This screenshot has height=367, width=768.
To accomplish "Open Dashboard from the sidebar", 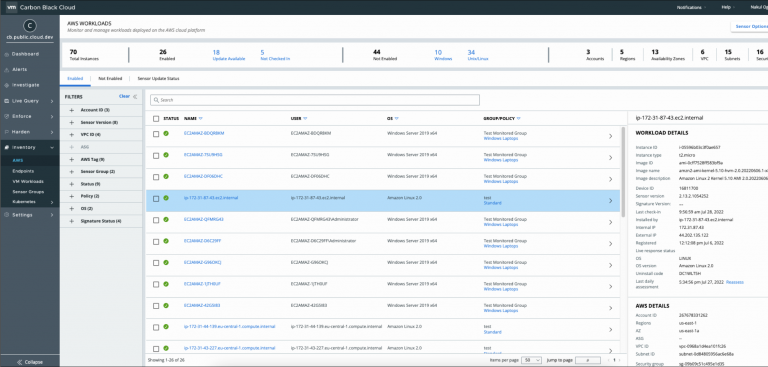I will (25, 54).
